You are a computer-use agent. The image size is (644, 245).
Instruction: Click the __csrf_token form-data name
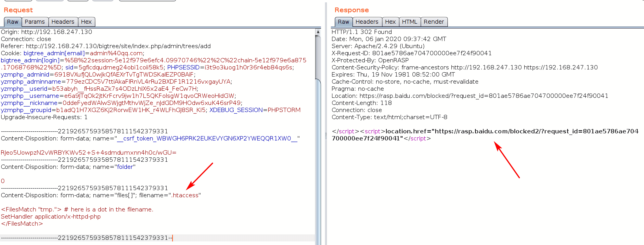click(x=207, y=138)
